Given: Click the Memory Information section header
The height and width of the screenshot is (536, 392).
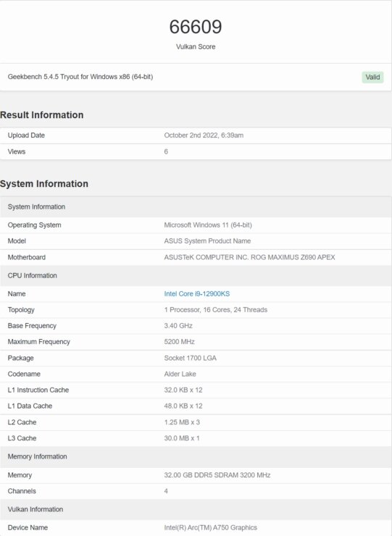Looking at the screenshot, I should tap(196, 457).
